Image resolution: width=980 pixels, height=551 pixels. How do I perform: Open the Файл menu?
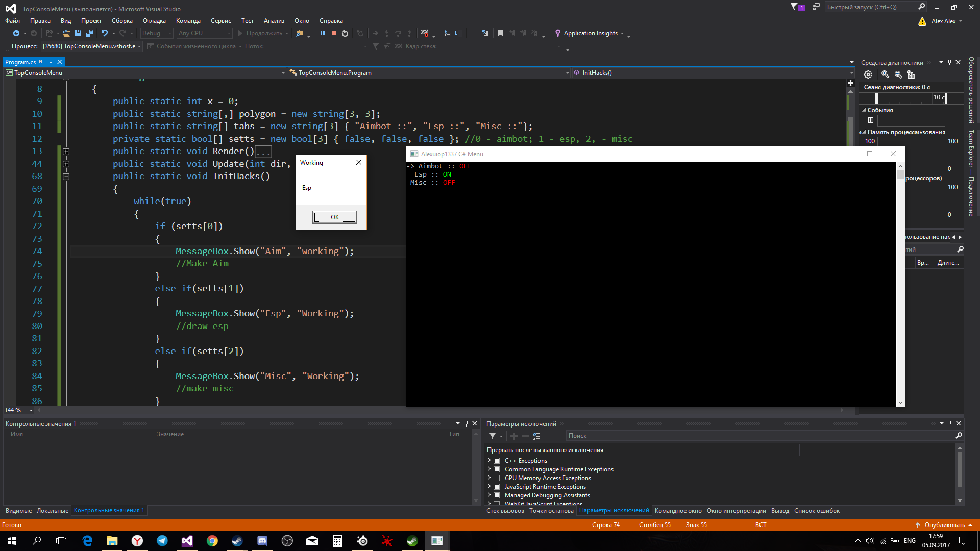(x=13, y=21)
